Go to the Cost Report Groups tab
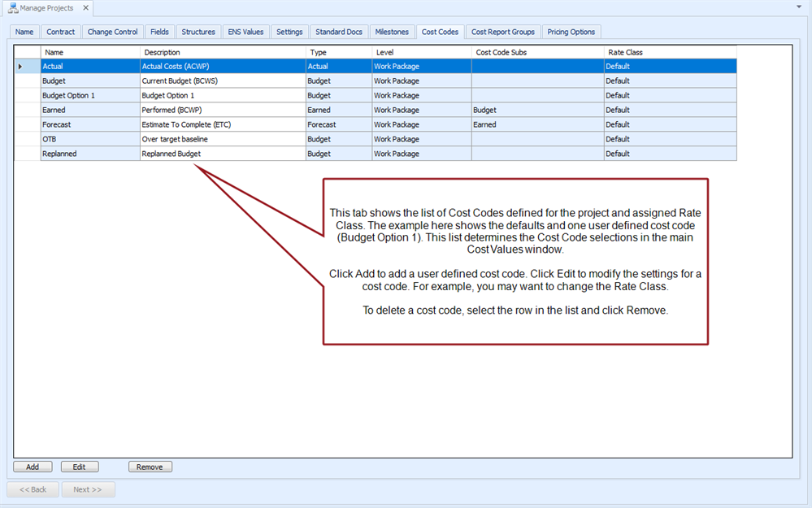Screen dimensions: 812x508 click(502, 32)
